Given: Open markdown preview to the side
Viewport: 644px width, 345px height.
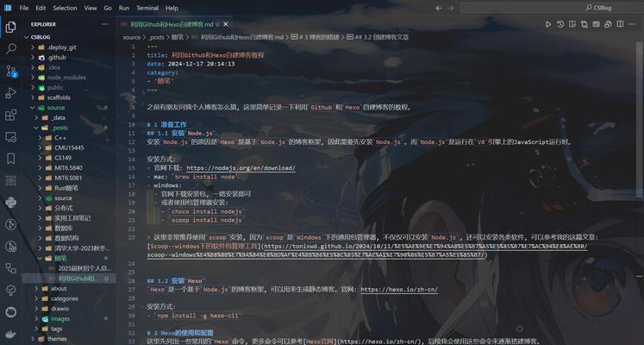Looking at the screenshot, I should click(572, 24).
